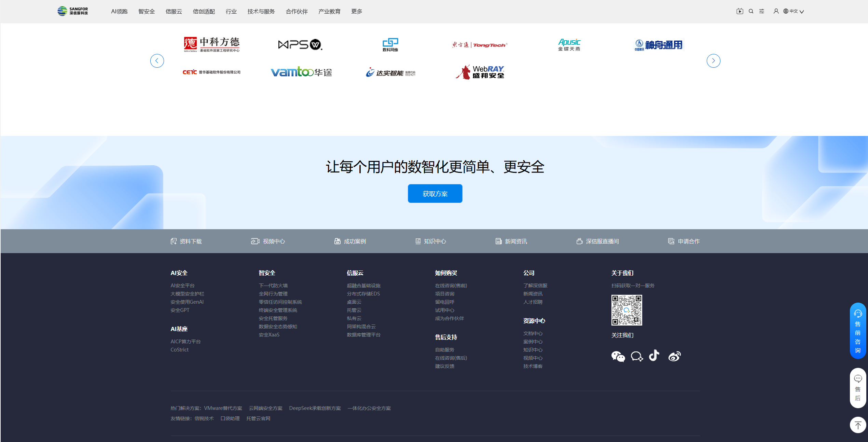Click the 获取方案 button
Viewport: 868px width, 442px height.
(x=435, y=194)
